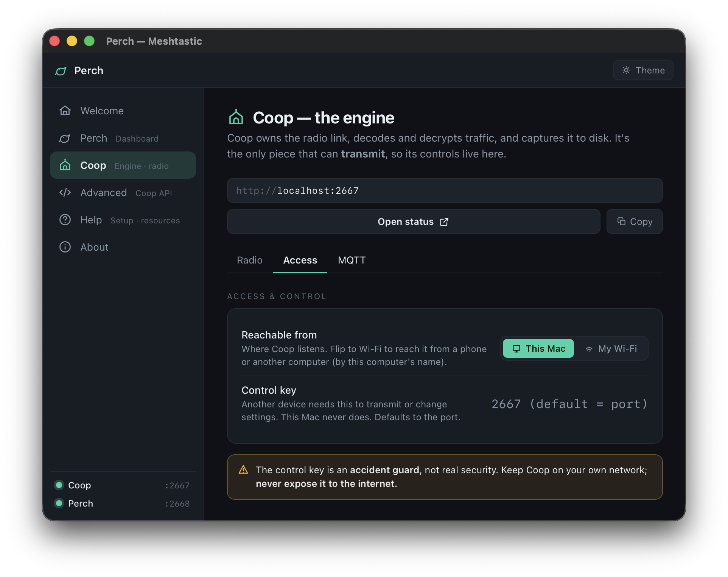
Task: Click the green macOS zoom window button
Action: pos(89,41)
